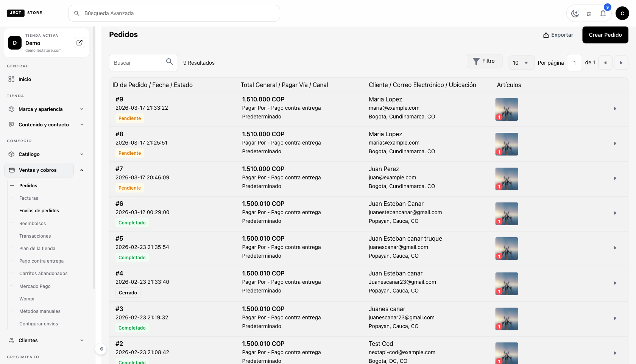Open Configurar envíos submenu item

click(x=39, y=324)
